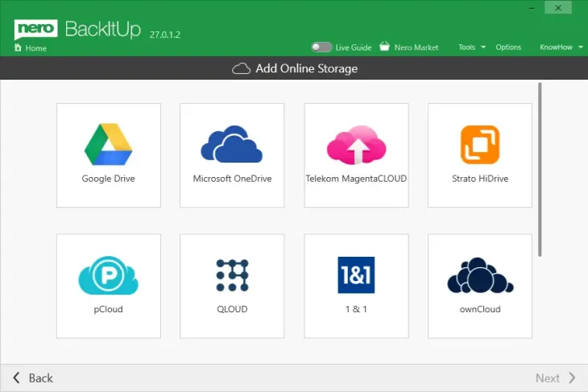The height and width of the screenshot is (392, 588).
Task: Choose Microsoft OneDrive cloud icon
Action: (x=232, y=145)
